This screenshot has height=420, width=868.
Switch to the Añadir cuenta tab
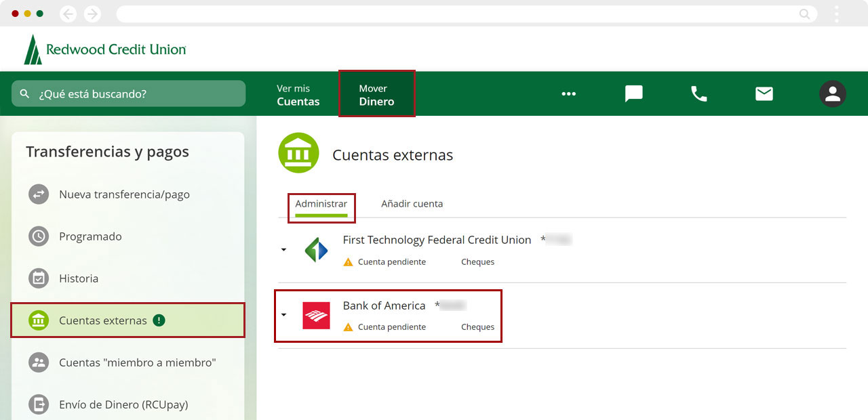pos(412,203)
